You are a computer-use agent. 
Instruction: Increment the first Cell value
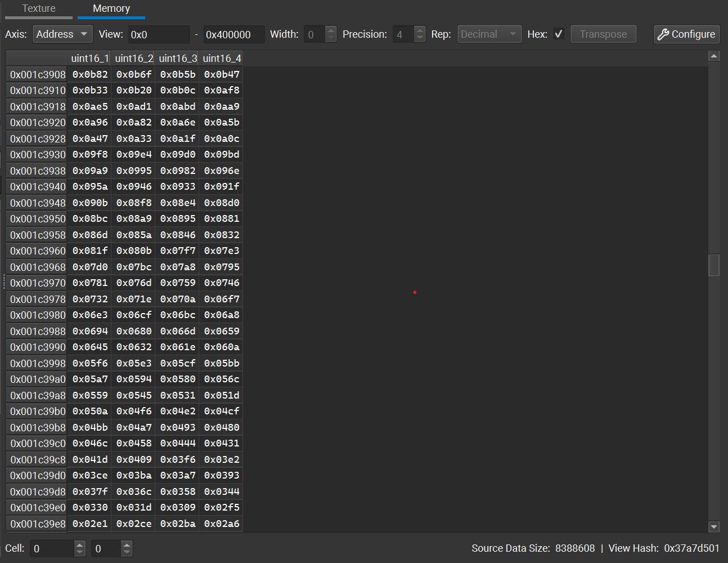point(79,544)
